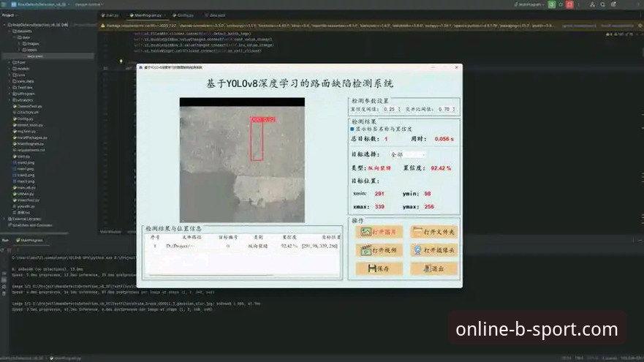
Task: Click the 文件路径 column header in results table
Action: point(192,237)
